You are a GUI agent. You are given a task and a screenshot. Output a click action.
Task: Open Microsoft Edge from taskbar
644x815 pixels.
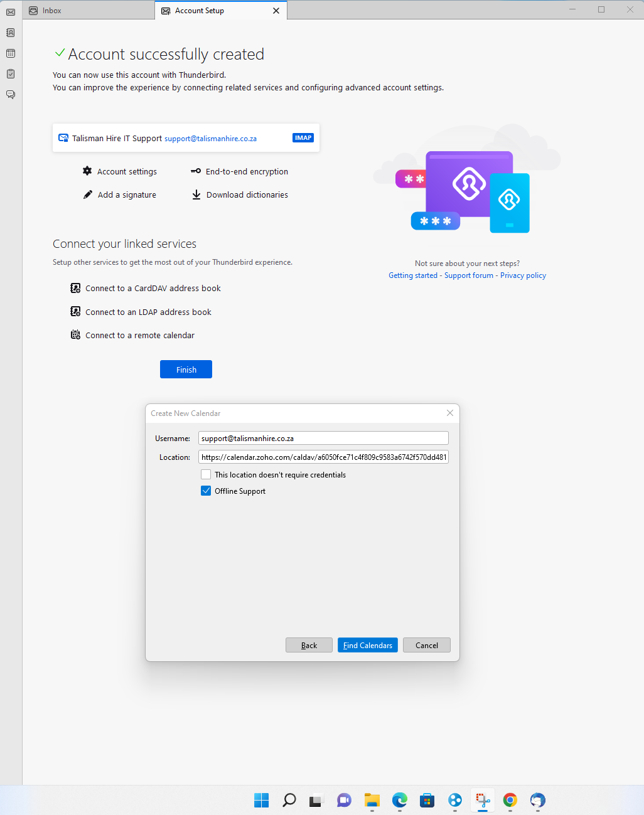(400, 800)
